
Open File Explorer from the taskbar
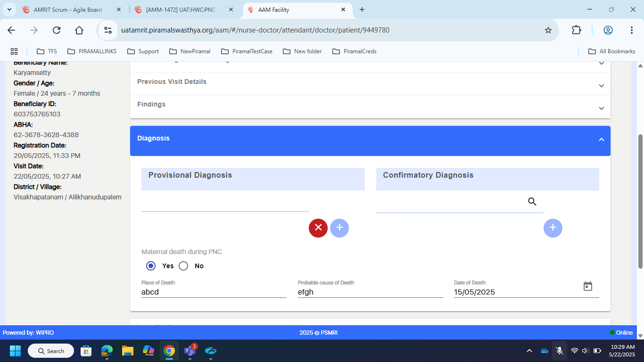click(128, 351)
